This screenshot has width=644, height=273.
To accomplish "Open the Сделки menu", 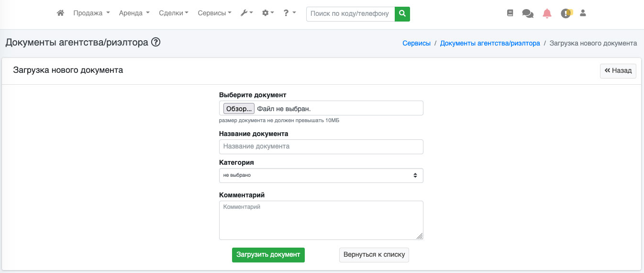I will [173, 13].
